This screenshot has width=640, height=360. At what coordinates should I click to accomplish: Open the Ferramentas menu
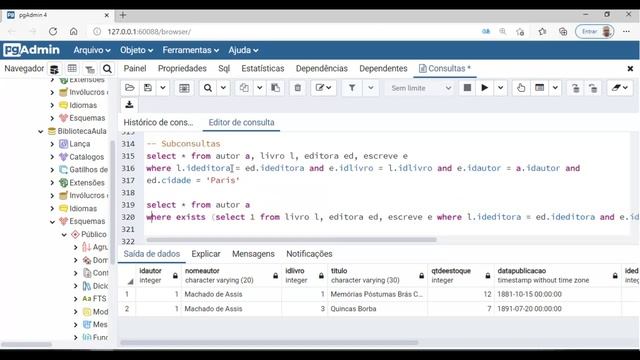191,50
